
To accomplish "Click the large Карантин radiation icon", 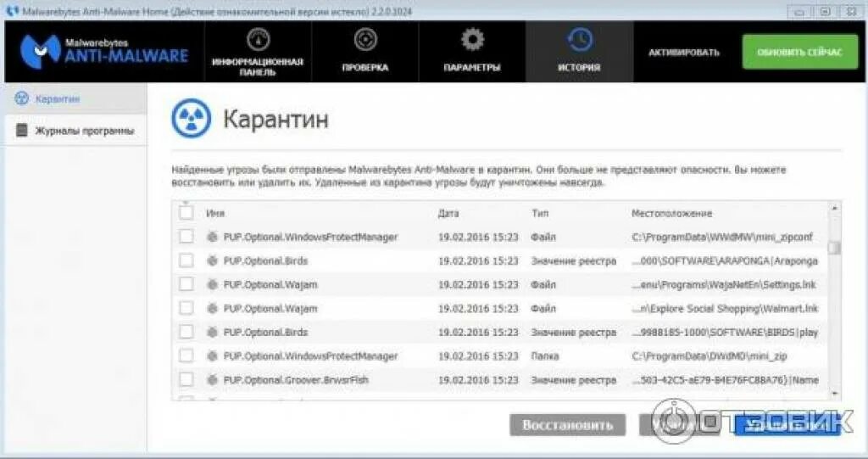I will coord(191,118).
